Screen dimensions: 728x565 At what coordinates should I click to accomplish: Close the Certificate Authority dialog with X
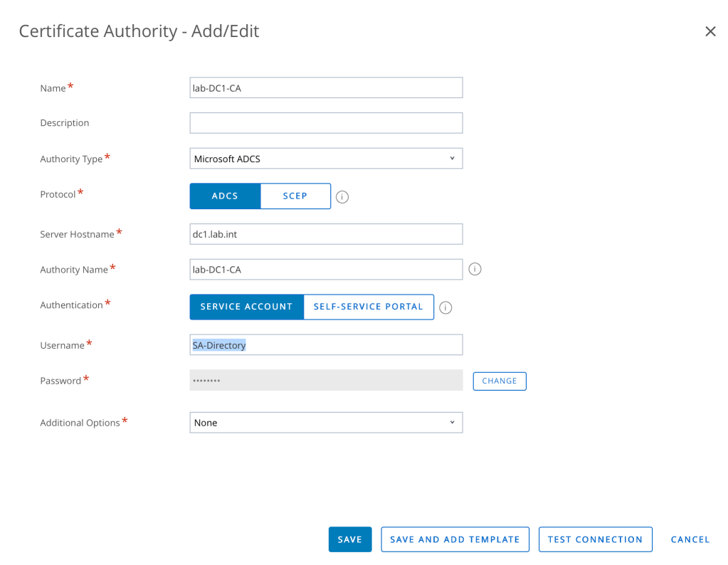coord(709,31)
